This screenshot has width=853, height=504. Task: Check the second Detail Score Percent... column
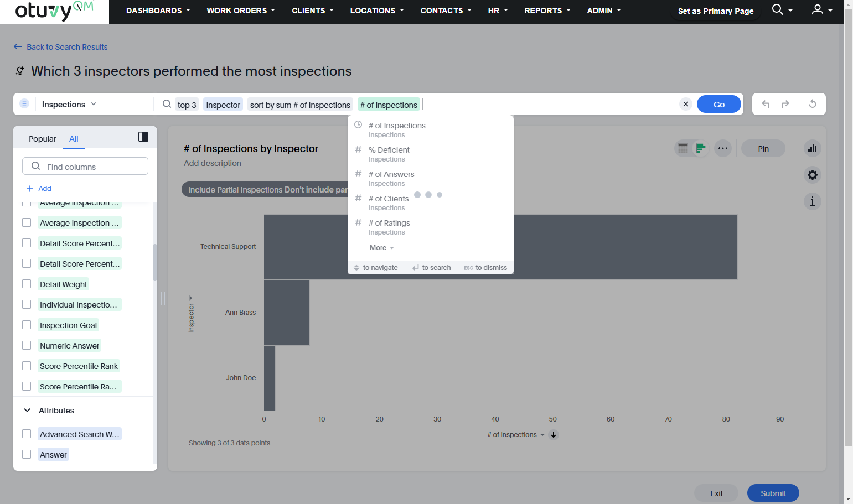[x=27, y=263]
